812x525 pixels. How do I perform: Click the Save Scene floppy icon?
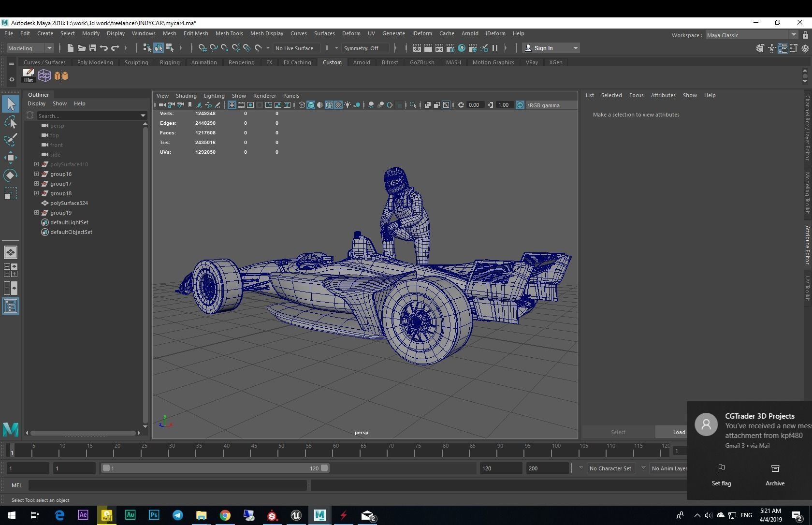93,48
